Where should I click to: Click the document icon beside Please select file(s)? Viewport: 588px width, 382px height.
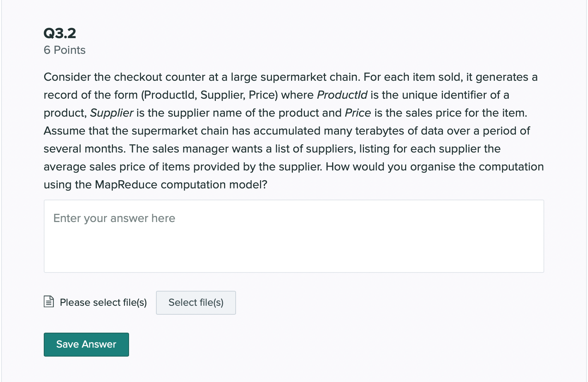pyautogui.click(x=49, y=301)
